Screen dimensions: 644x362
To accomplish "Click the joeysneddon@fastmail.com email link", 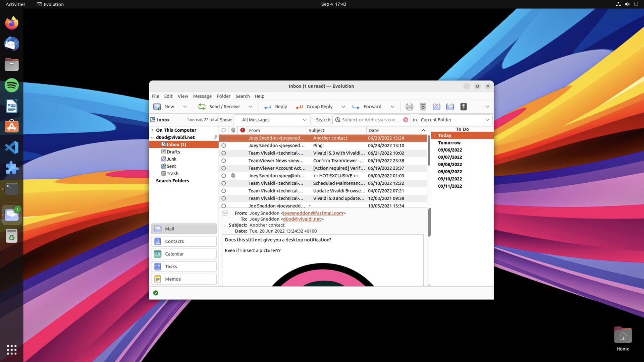I will [313, 213].
